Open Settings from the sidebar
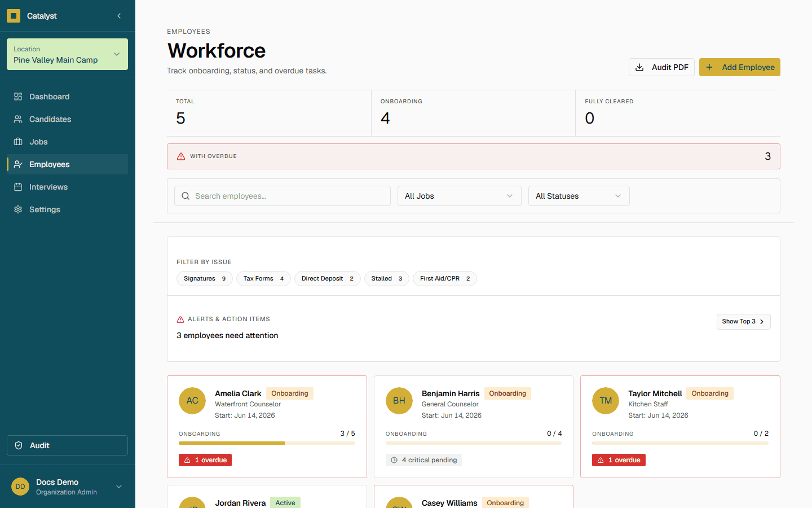Image resolution: width=812 pixels, height=508 pixels. pyautogui.click(x=67, y=209)
